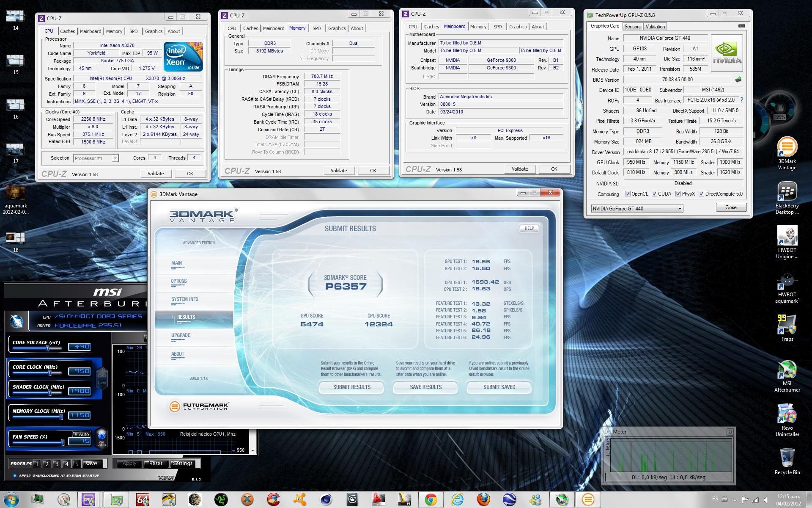Click Afterburner Reset button
The image size is (812, 508).
click(x=156, y=464)
